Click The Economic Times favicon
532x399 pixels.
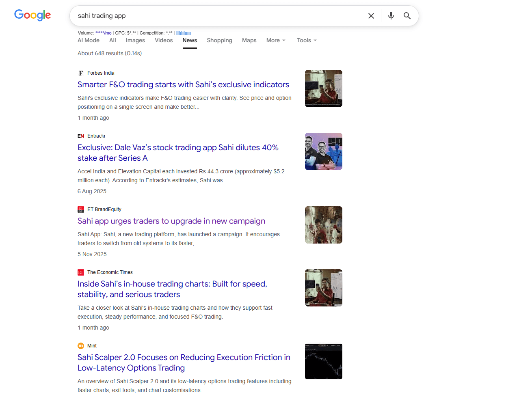click(81, 272)
